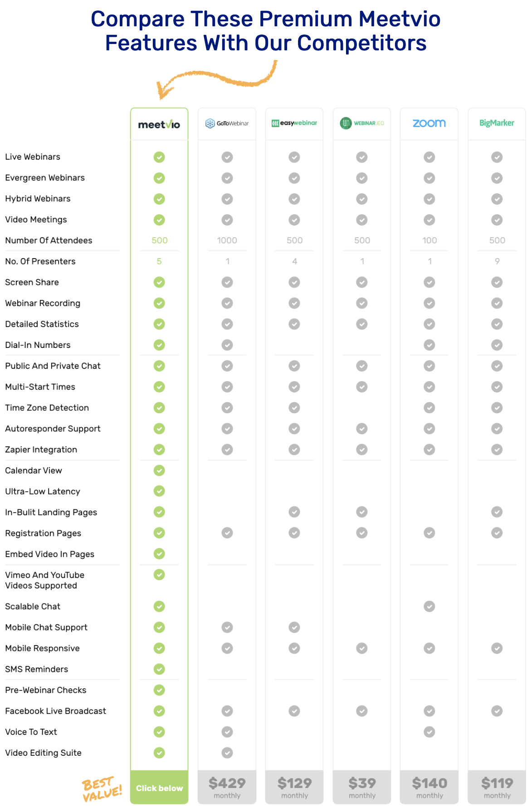Screen dimensions: 532x807
Task: Click the Best Value! handwritten badge
Action: point(102,789)
